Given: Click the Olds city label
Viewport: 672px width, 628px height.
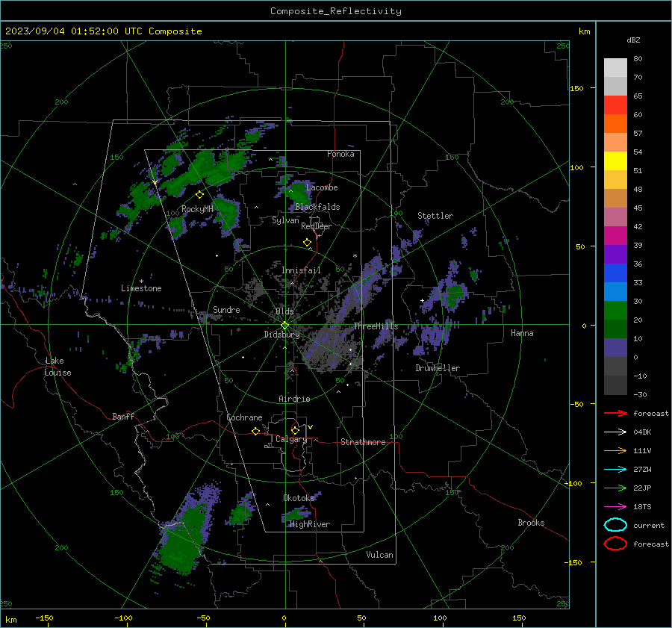Looking at the screenshot, I should [284, 311].
